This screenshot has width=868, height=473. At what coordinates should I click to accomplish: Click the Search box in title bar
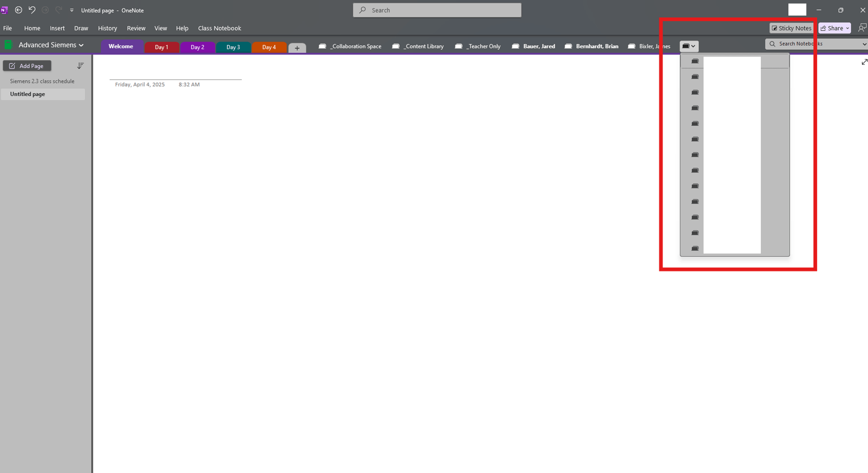tap(437, 10)
